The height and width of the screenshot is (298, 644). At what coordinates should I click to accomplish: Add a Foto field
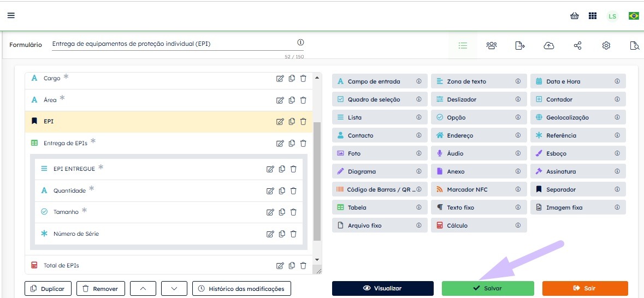[380, 153]
